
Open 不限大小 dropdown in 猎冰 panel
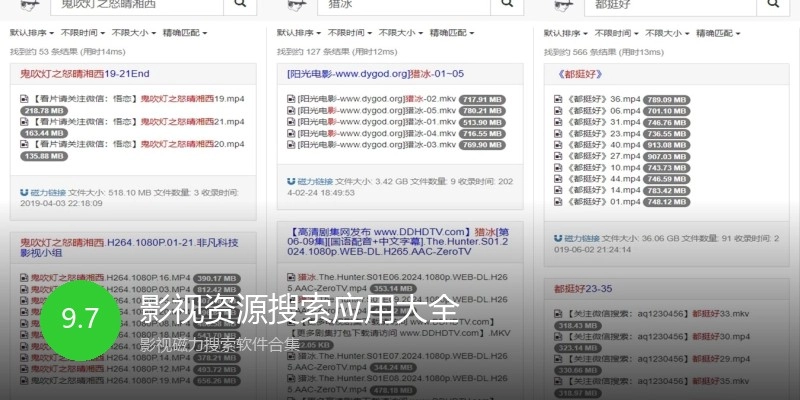coord(401,33)
